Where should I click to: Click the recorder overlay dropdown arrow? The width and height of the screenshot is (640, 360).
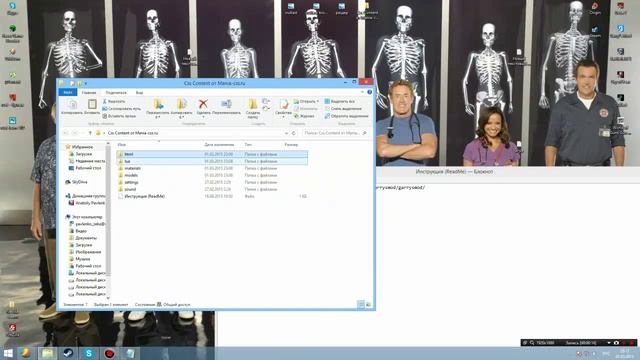tap(609, 343)
